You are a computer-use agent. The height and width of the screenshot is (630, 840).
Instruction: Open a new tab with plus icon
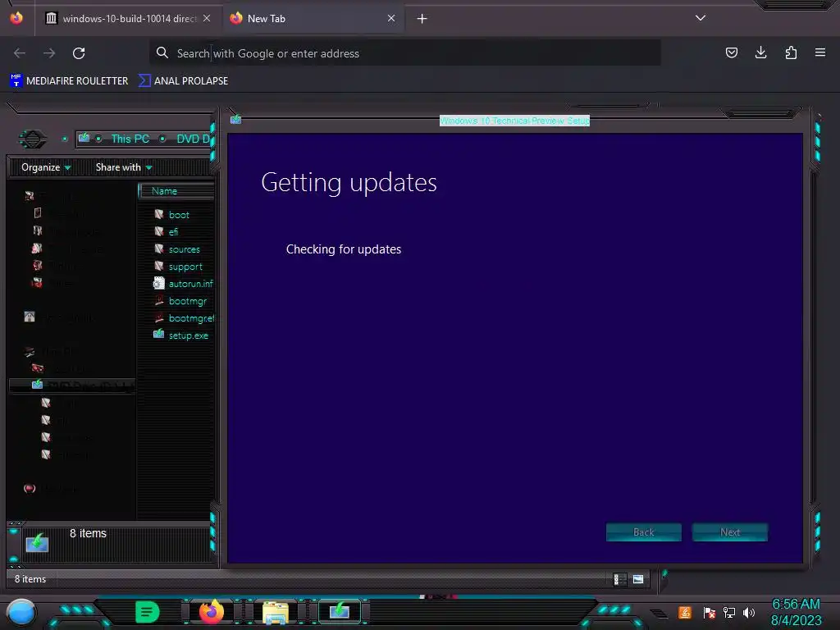[422, 19]
